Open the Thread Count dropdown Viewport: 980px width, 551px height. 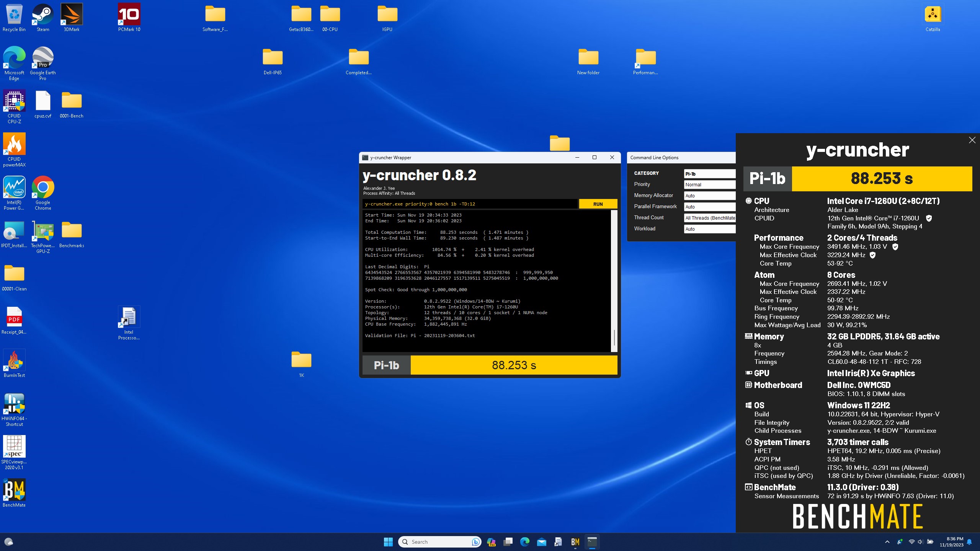(710, 218)
